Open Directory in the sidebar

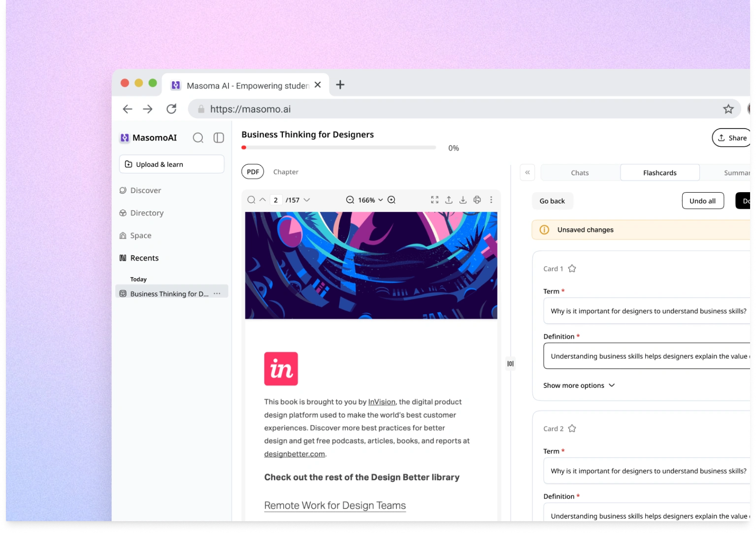click(x=141, y=213)
